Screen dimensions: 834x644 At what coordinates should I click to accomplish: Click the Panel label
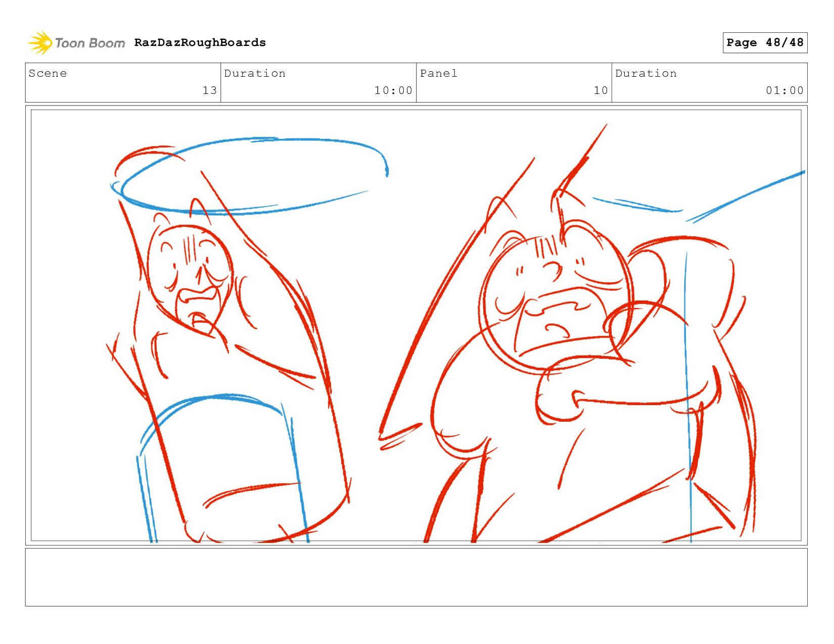(439, 74)
